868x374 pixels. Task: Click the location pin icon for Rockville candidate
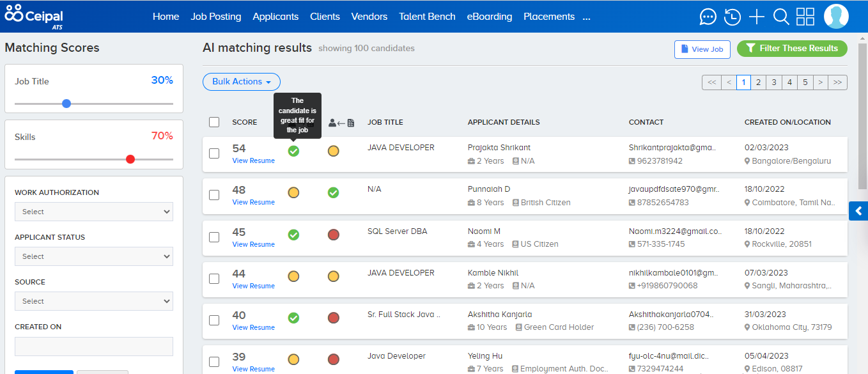coord(747,244)
